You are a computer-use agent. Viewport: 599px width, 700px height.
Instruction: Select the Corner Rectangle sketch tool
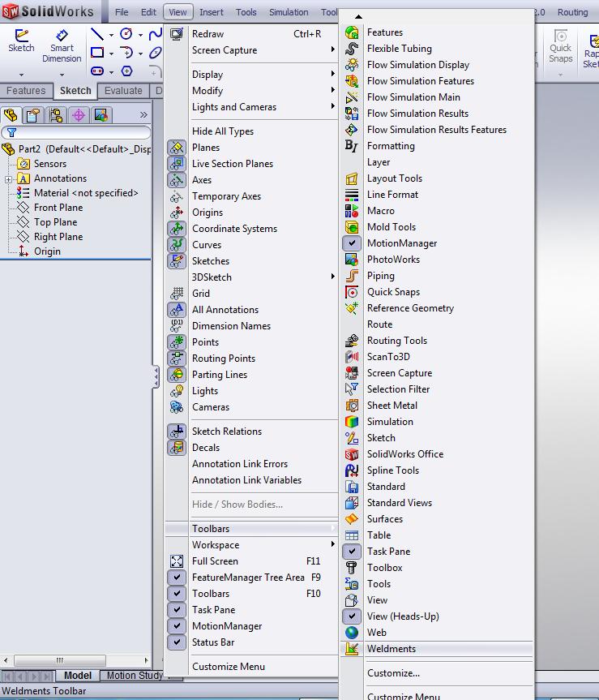pos(96,53)
